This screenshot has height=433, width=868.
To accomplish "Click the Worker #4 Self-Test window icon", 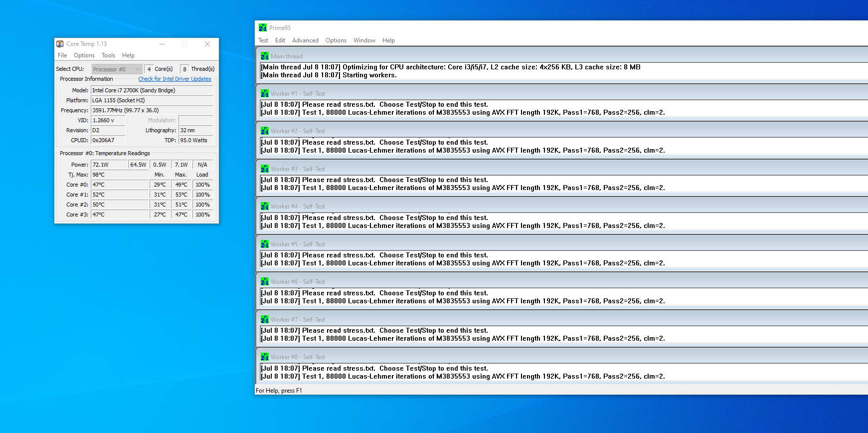I will [265, 207].
